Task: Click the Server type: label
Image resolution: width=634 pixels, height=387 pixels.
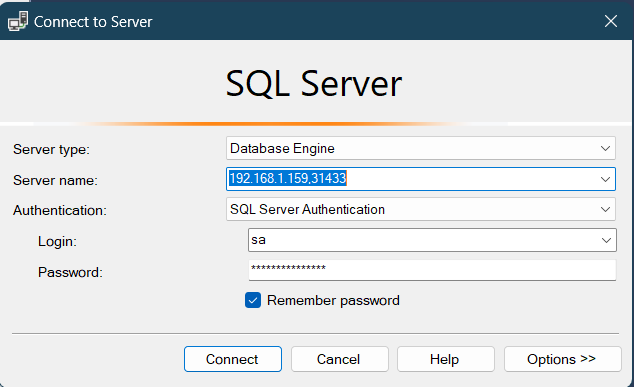Action: pos(51,150)
